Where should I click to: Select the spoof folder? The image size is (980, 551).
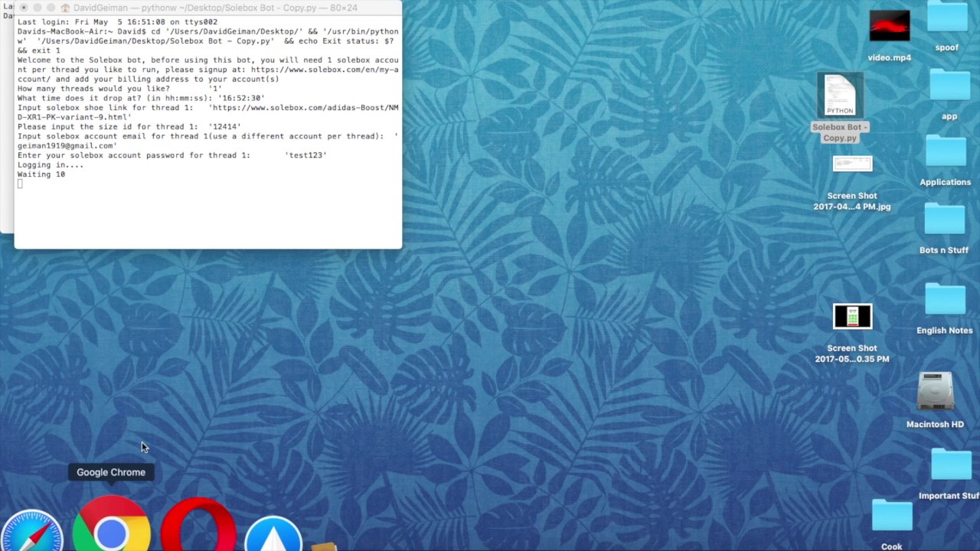coord(947,18)
